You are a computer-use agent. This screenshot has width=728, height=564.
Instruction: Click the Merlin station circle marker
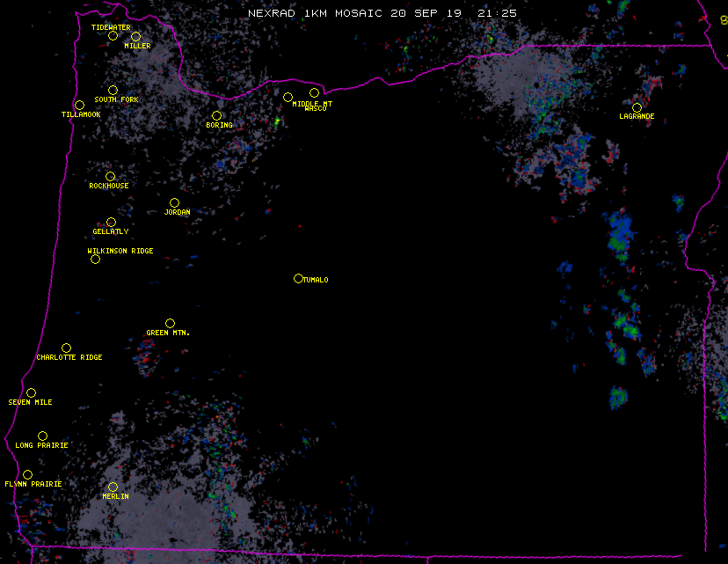pyautogui.click(x=113, y=487)
